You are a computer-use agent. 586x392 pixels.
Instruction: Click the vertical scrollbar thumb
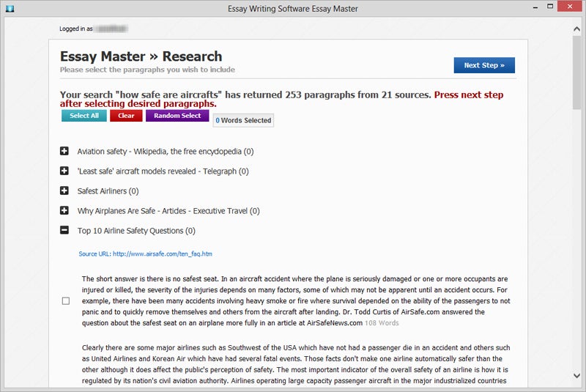[576, 73]
